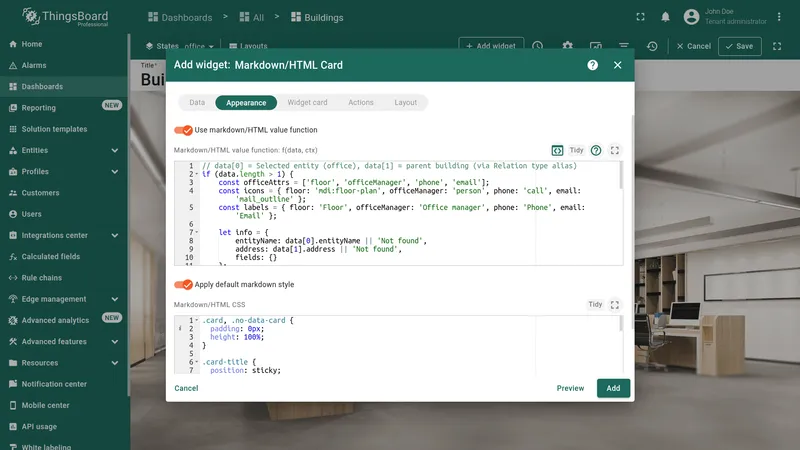Screen dimensions: 800x450
Task: Open Advanced analytics in the sidebar
Action: point(64,320)
